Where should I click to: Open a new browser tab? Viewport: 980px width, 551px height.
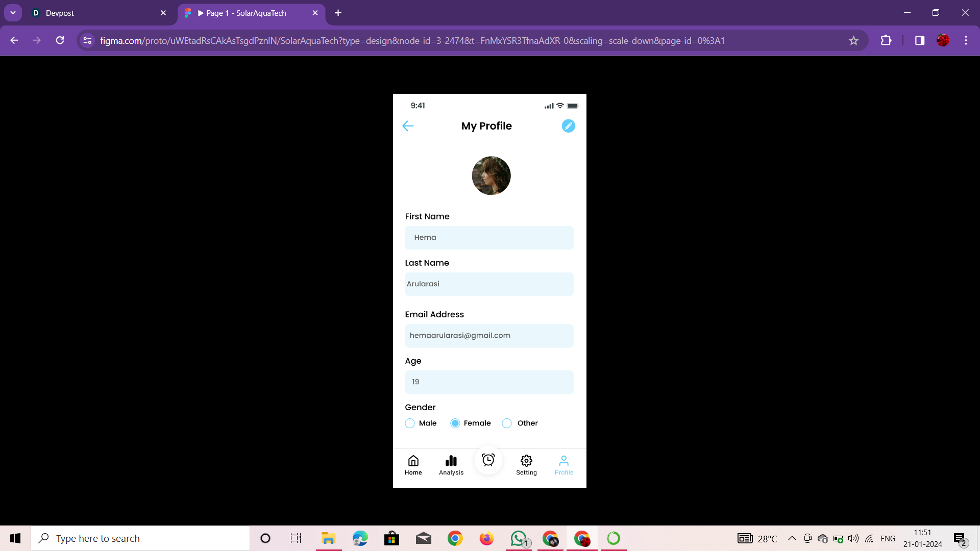coord(338,13)
